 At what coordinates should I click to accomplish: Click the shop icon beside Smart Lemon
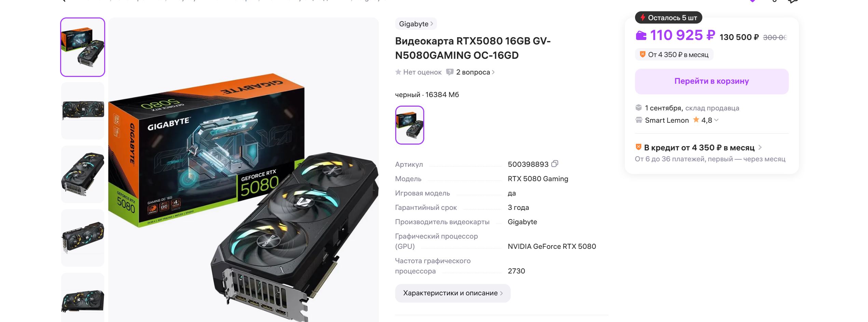point(638,120)
